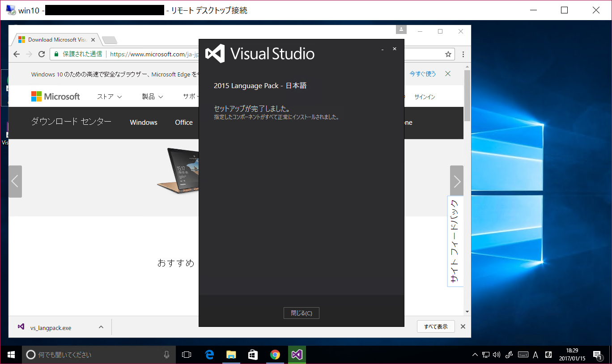Select the microphone icon in the Cortana search box

pos(166,354)
